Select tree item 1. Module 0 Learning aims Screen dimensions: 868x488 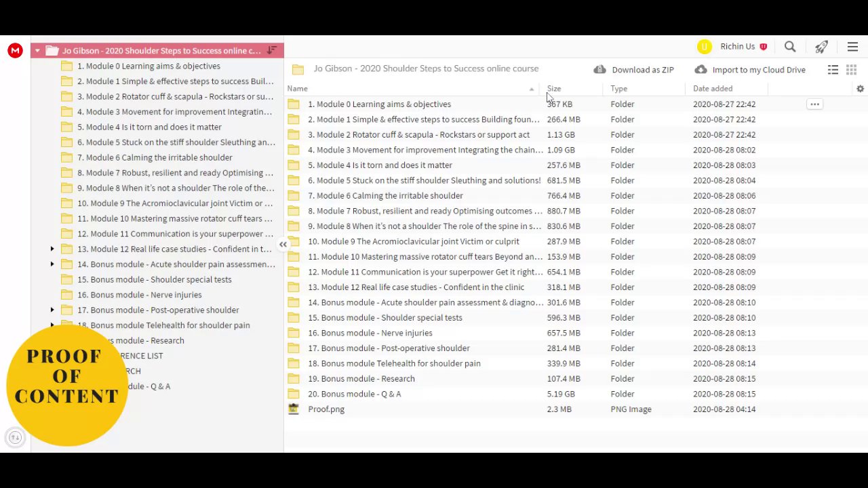149,66
